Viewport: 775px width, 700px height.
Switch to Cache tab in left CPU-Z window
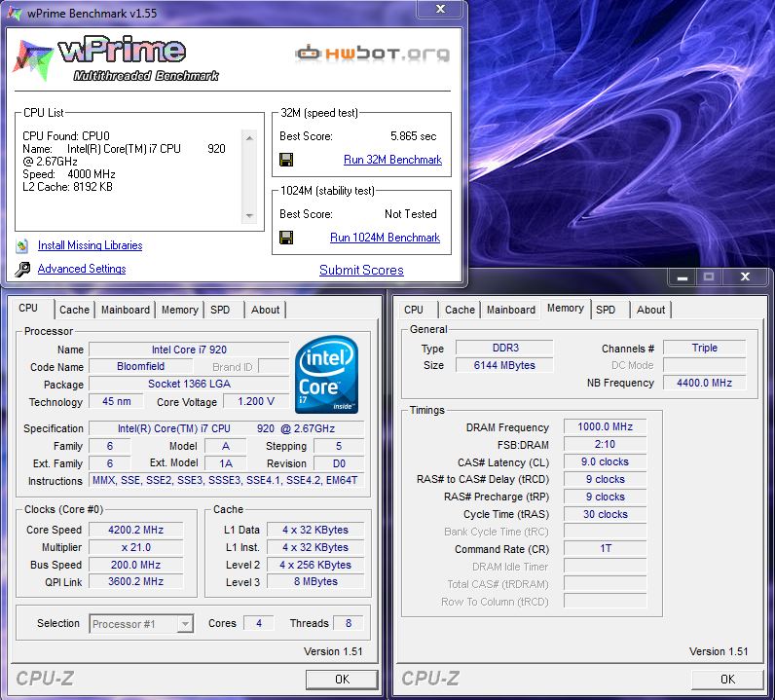pyautogui.click(x=74, y=310)
